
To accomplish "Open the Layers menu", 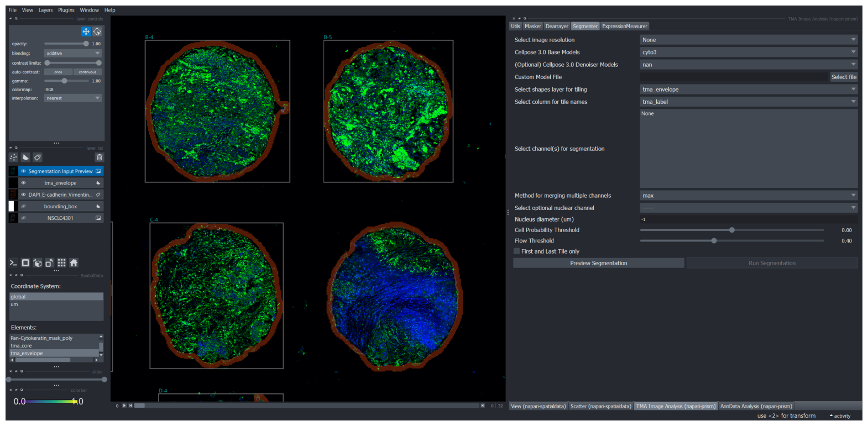I will pos(45,10).
